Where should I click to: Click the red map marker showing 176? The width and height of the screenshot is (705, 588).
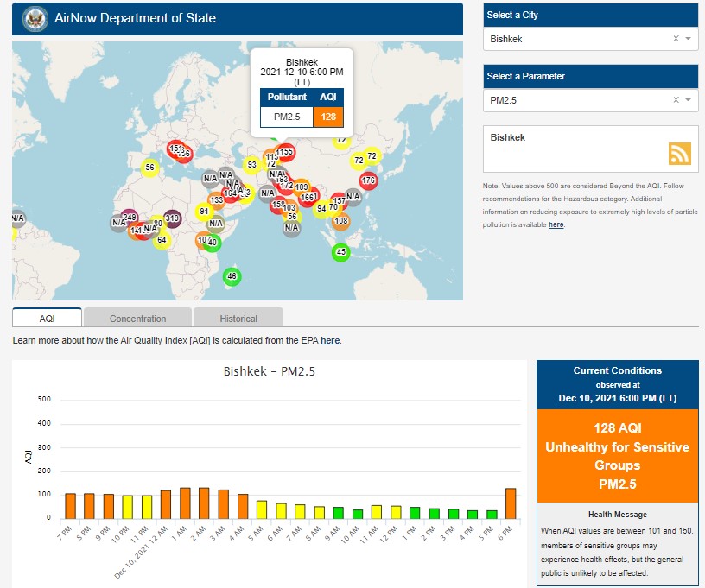click(x=369, y=180)
